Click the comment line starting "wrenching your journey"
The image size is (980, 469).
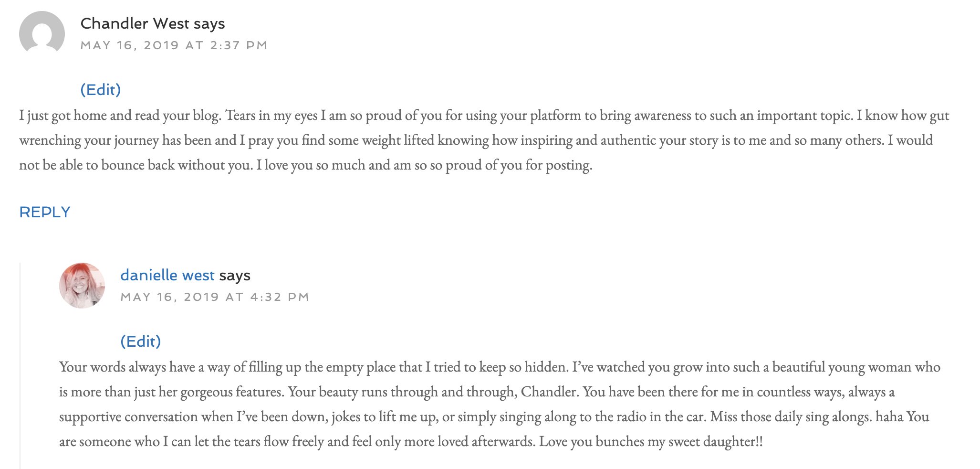(x=476, y=140)
